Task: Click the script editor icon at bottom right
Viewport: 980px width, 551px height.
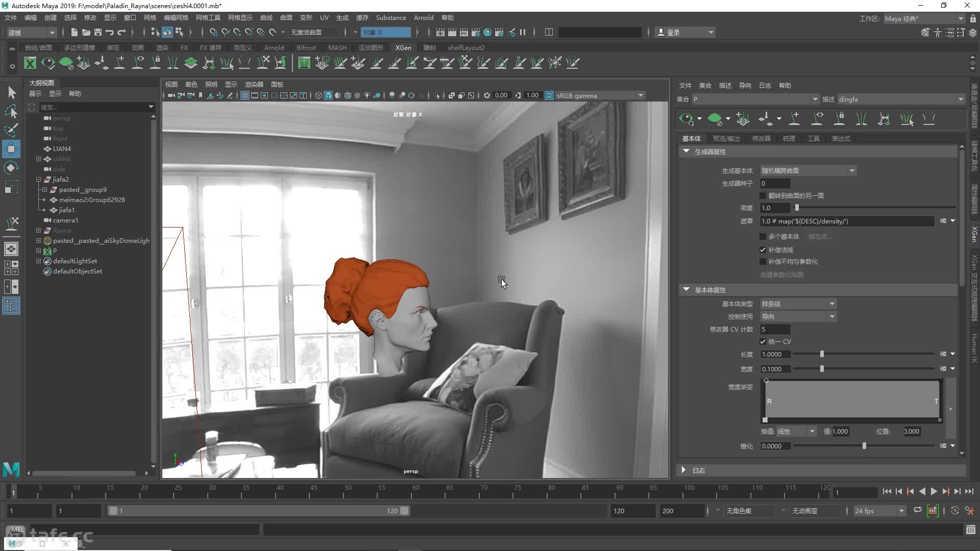Action: tap(971, 530)
